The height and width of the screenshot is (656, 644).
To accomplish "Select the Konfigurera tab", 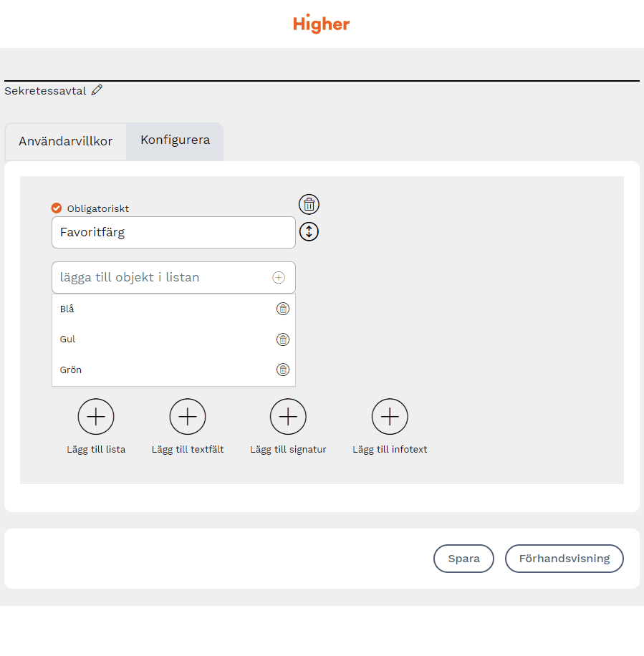I will 175,140.
